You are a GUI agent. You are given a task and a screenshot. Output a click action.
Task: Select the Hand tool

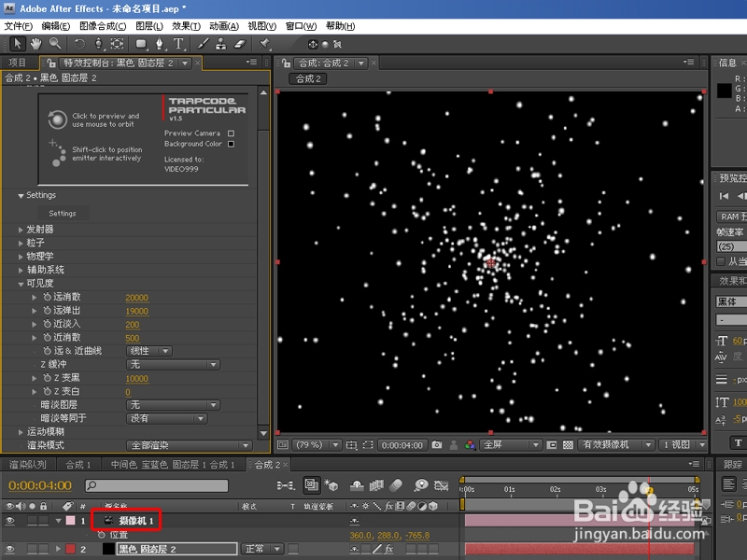tap(35, 44)
